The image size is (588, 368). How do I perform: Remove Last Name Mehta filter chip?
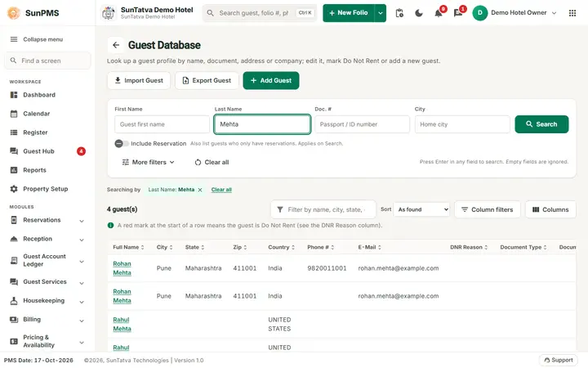[200, 190]
